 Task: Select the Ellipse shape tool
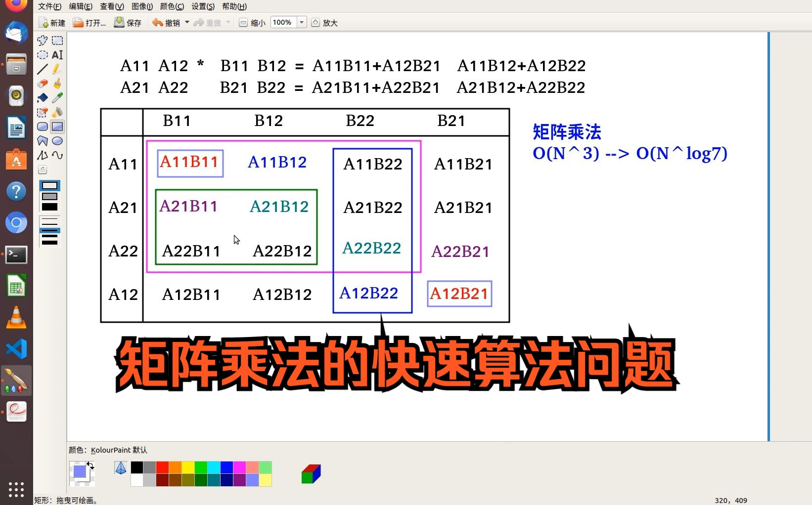click(57, 141)
